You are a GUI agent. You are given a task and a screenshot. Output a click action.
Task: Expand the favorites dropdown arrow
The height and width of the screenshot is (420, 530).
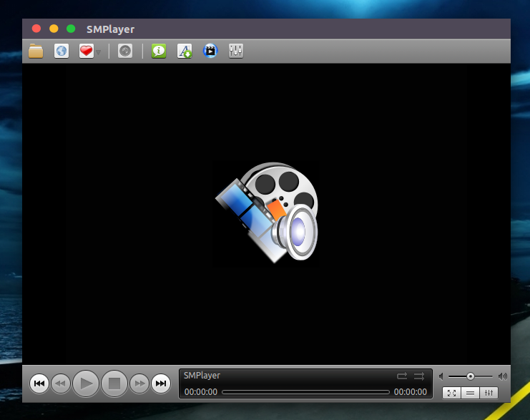[x=99, y=52]
